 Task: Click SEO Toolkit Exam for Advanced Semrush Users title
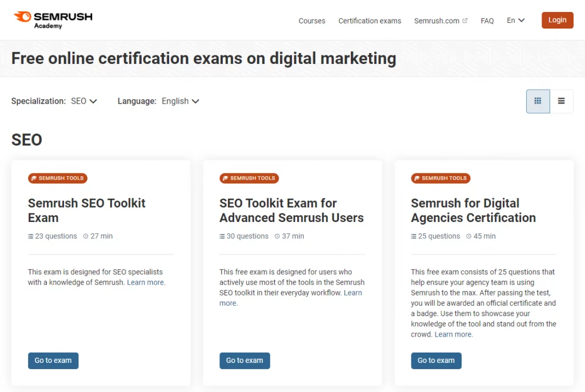click(x=291, y=211)
